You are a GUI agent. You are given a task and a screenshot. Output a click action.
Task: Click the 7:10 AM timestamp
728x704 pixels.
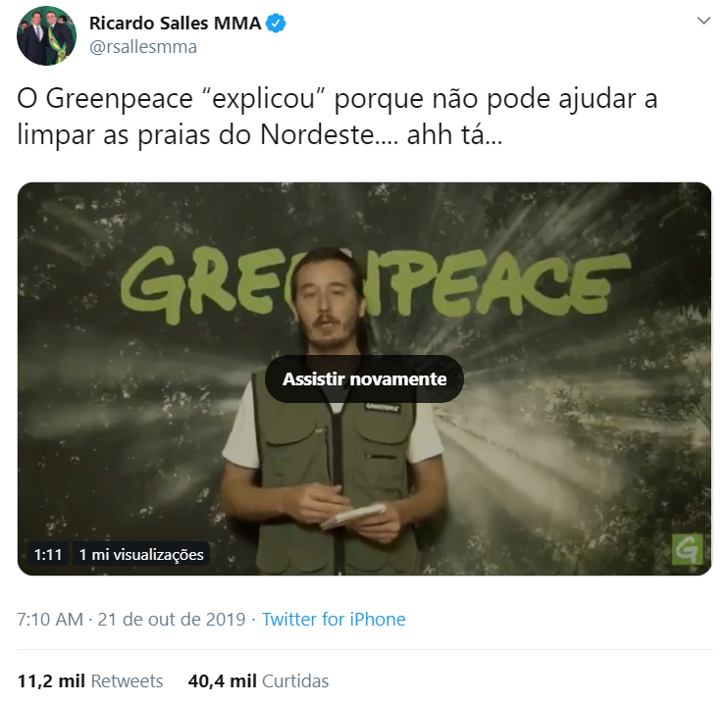(x=50, y=619)
